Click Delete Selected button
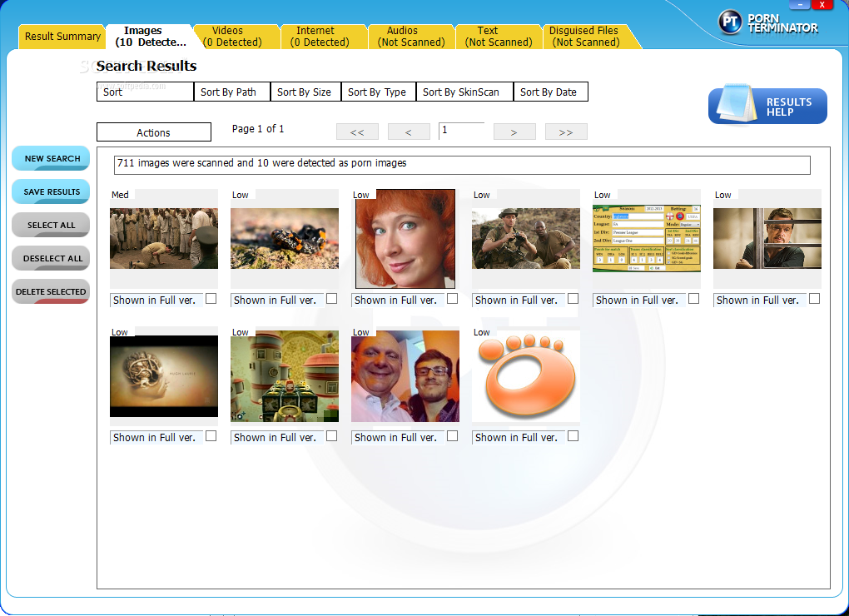The height and width of the screenshot is (616, 849). (x=51, y=291)
